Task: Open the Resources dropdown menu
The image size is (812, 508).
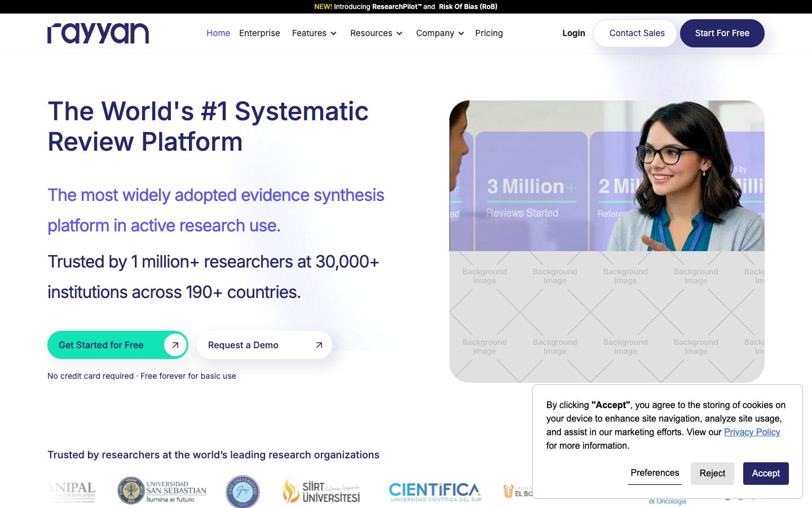Action: pos(376,33)
